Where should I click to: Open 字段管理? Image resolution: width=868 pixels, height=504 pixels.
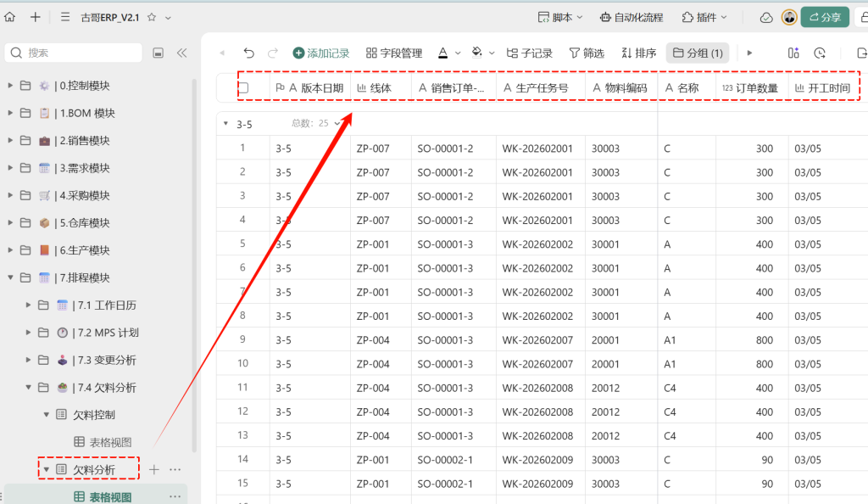[x=394, y=53]
